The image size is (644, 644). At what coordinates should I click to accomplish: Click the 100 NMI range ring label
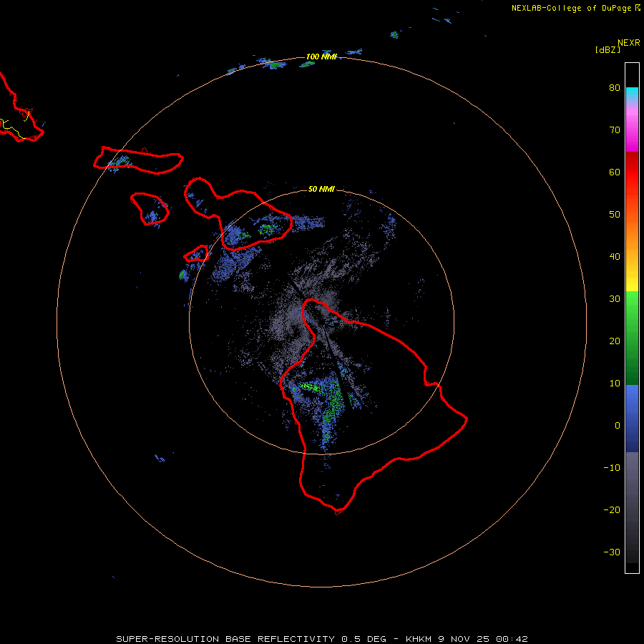coord(321,57)
